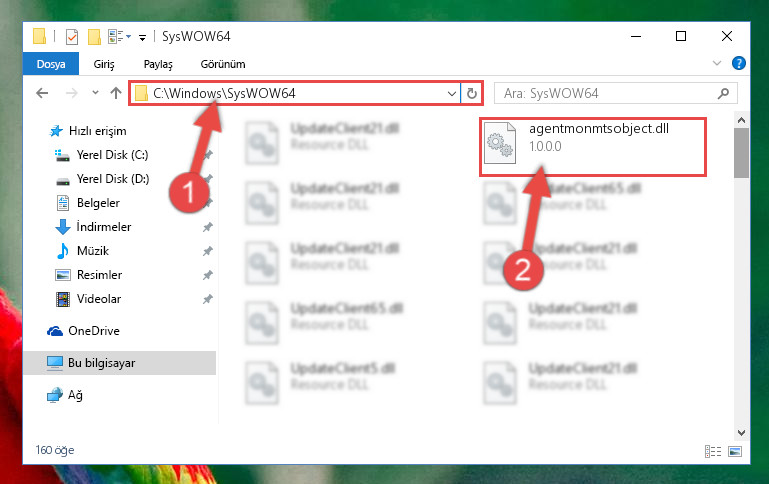Unpin İndirmeler using its pin icon
The image size is (769, 484).
tap(208, 227)
